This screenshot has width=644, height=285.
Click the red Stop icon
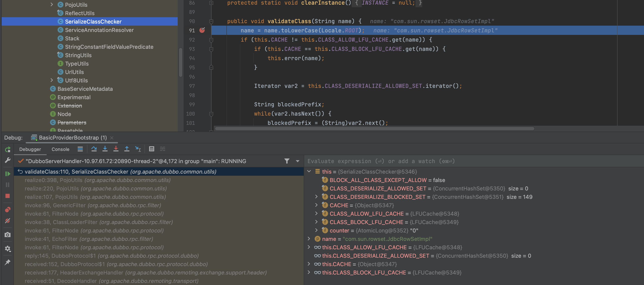tap(8, 196)
